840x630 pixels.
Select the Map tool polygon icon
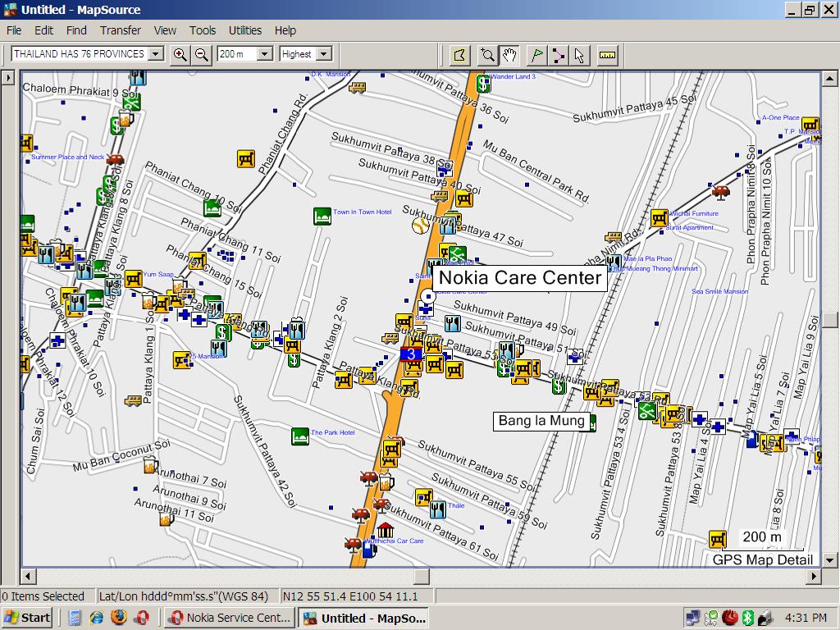tap(459, 55)
